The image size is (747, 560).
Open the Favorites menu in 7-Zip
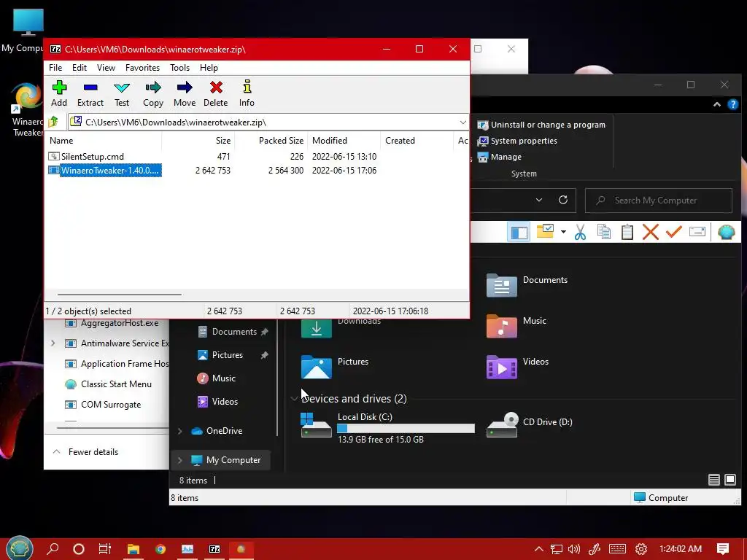pyautogui.click(x=142, y=68)
